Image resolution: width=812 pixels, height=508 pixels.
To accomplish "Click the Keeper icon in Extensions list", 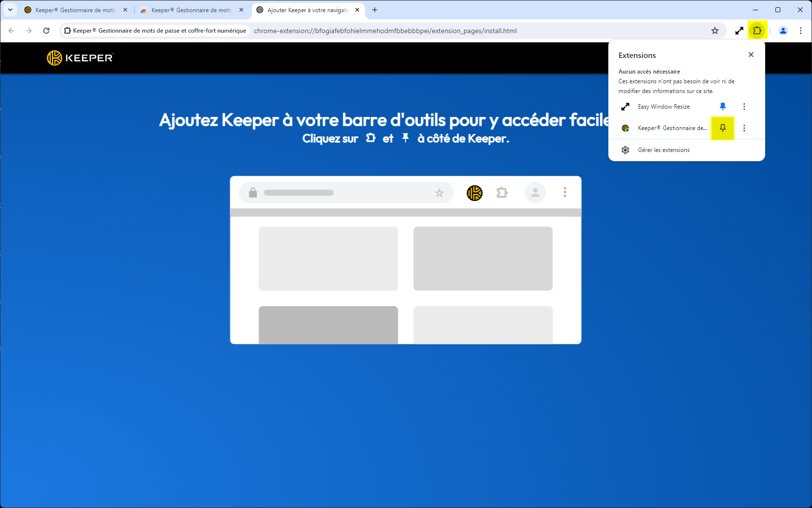I will (x=625, y=128).
